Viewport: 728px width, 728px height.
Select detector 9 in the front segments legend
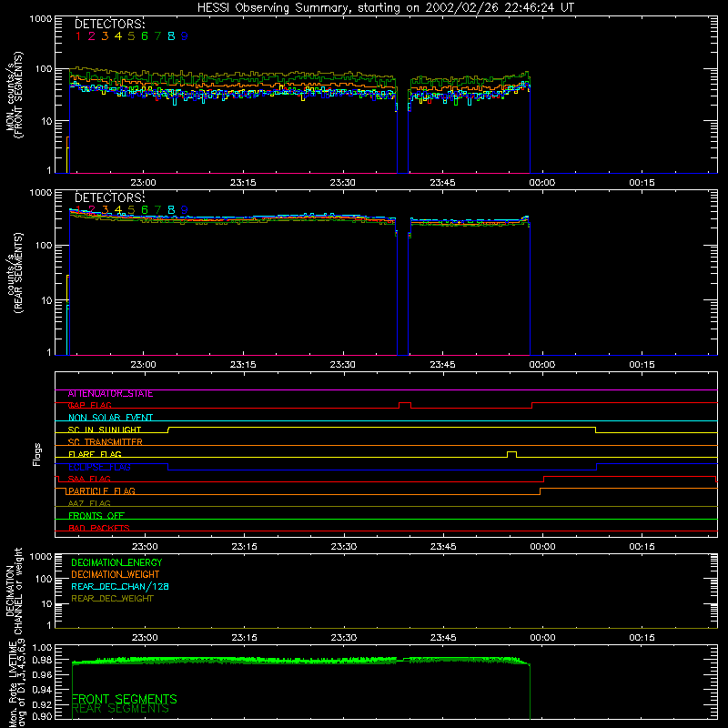click(x=185, y=36)
